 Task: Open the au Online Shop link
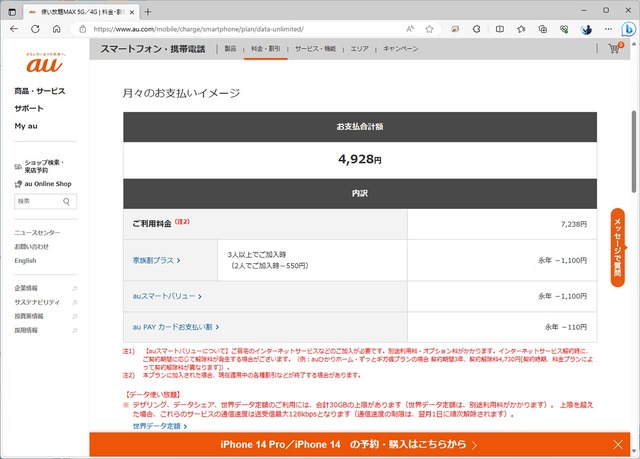[x=43, y=184]
